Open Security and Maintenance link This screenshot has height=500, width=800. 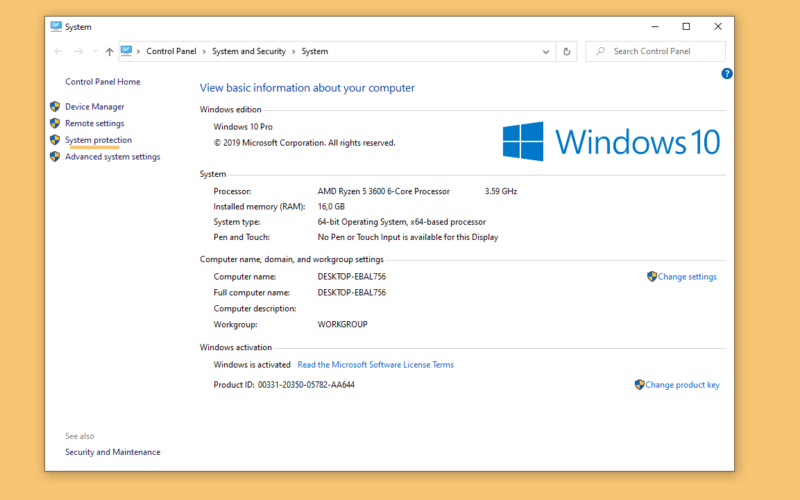[113, 452]
